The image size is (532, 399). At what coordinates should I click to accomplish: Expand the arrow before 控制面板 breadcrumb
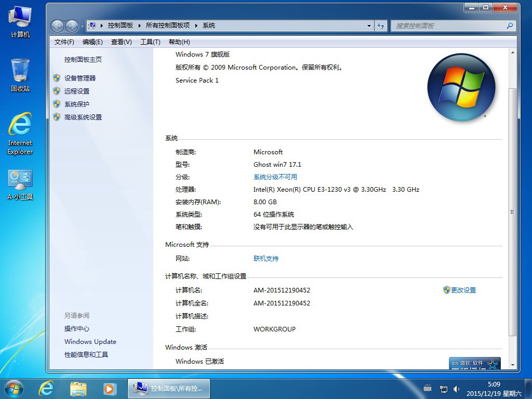101,25
